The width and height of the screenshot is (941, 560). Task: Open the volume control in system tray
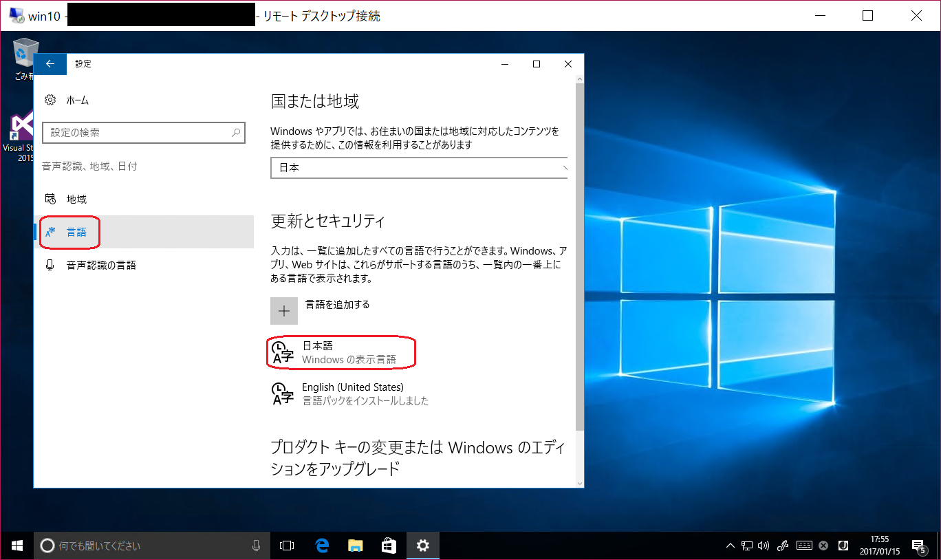point(763,545)
